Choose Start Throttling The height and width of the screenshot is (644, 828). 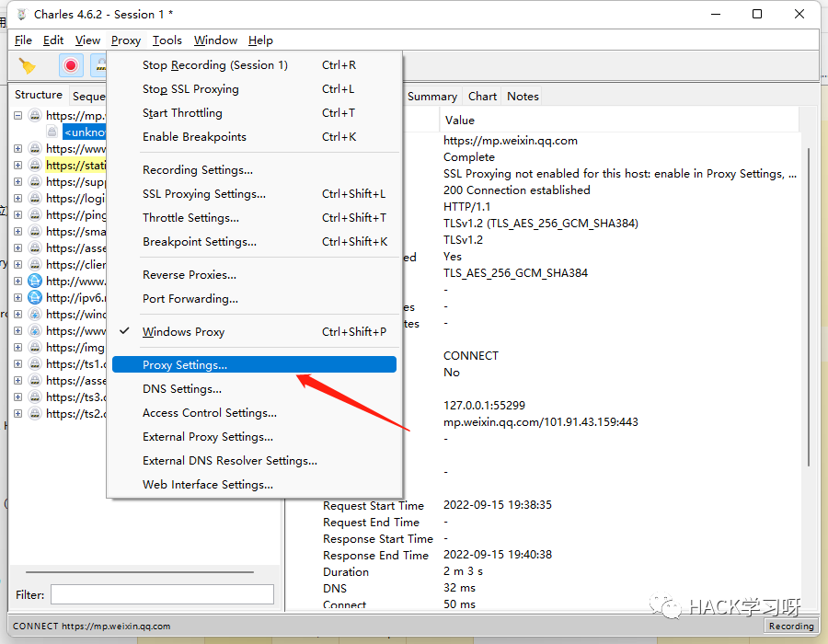(254, 112)
